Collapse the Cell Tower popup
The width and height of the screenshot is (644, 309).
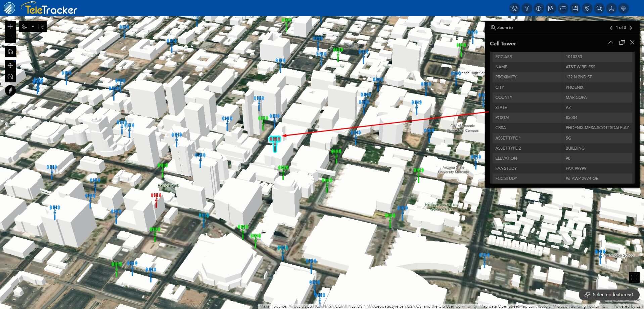click(610, 42)
